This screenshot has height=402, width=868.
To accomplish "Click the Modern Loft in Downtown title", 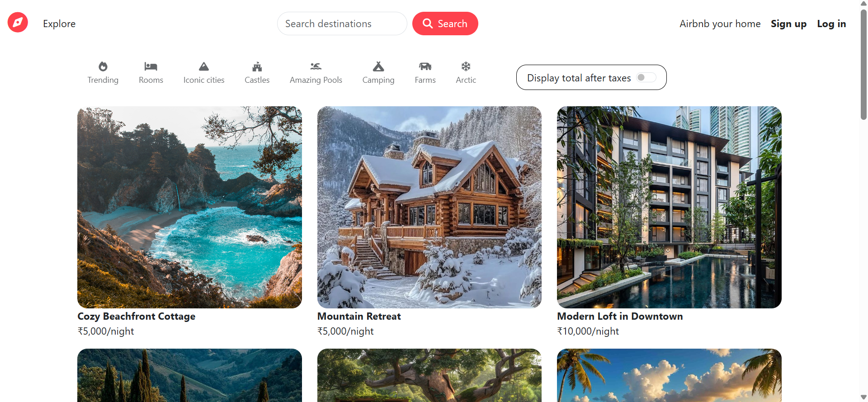I will [x=620, y=316].
